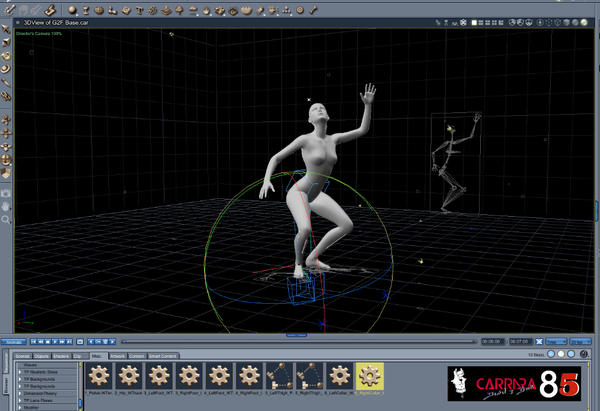The width and height of the screenshot is (600, 411).
Task: Select the zoom magnifier tool
Action: point(6,219)
